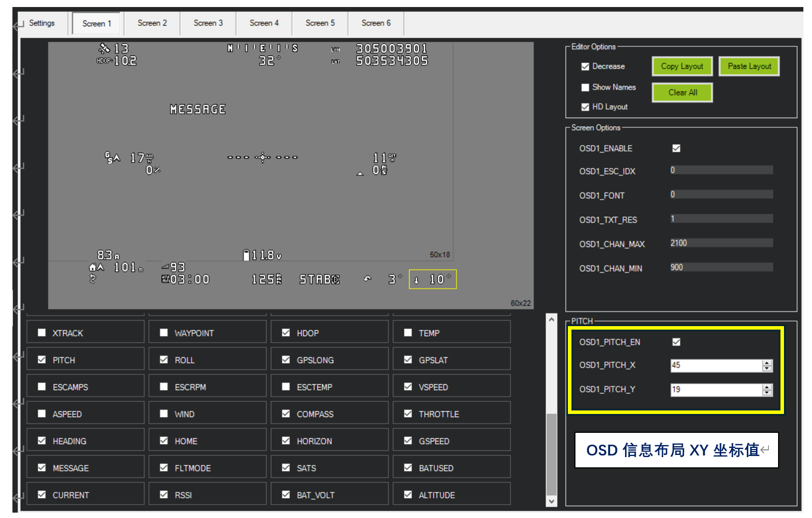Enable the Show Names checkbox
Image resolution: width=812 pixels, height=518 pixels.
585,87
